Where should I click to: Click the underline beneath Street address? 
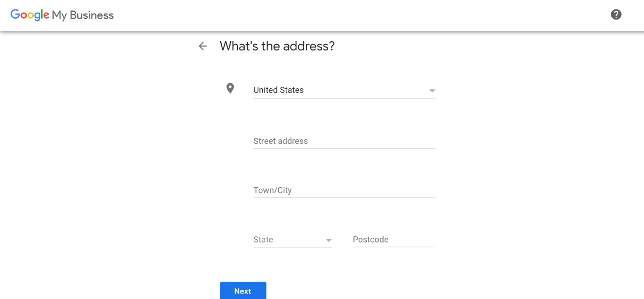click(x=344, y=149)
